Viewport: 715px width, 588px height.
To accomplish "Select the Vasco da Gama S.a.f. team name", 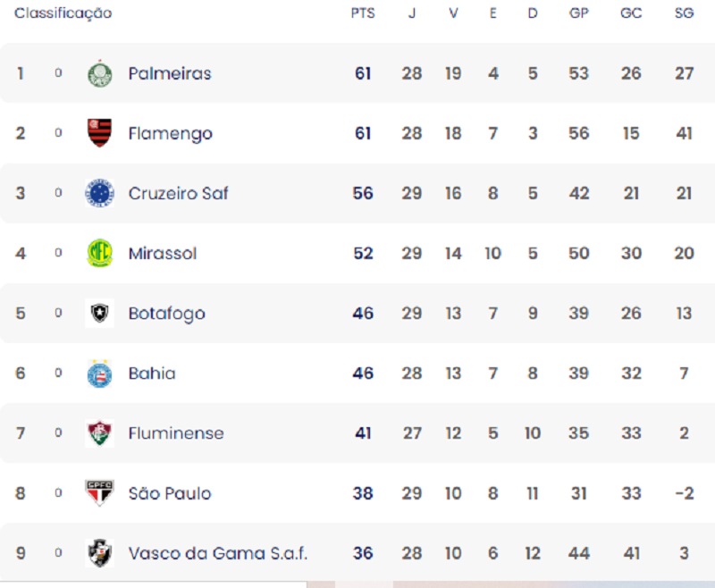I will pos(218,553).
